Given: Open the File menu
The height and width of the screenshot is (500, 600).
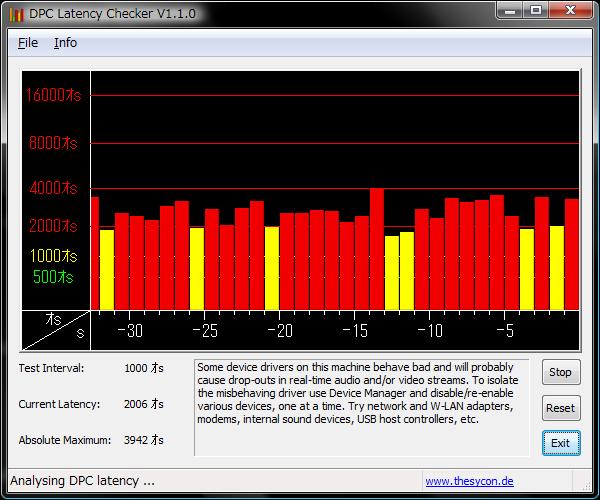Looking at the screenshot, I should click(28, 42).
